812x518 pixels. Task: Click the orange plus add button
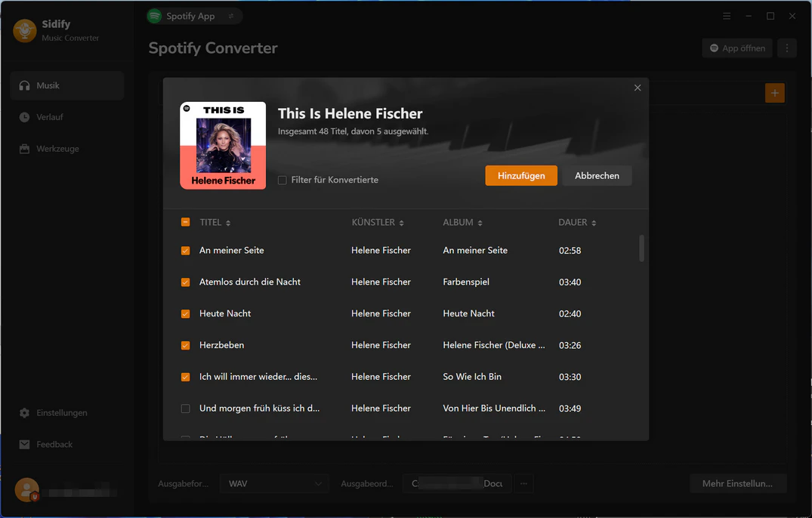pyautogui.click(x=775, y=93)
